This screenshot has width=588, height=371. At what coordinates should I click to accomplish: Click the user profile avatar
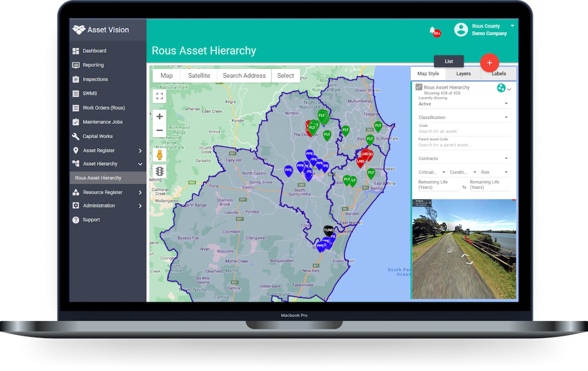click(x=461, y=29)
